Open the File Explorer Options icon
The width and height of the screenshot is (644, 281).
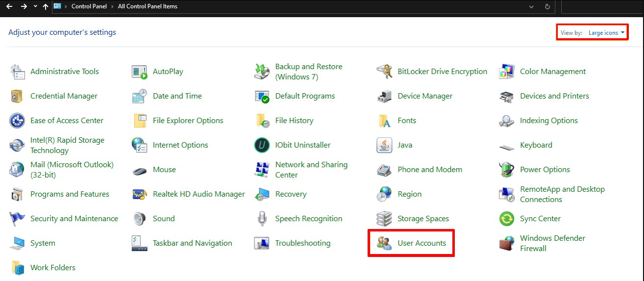140,121
